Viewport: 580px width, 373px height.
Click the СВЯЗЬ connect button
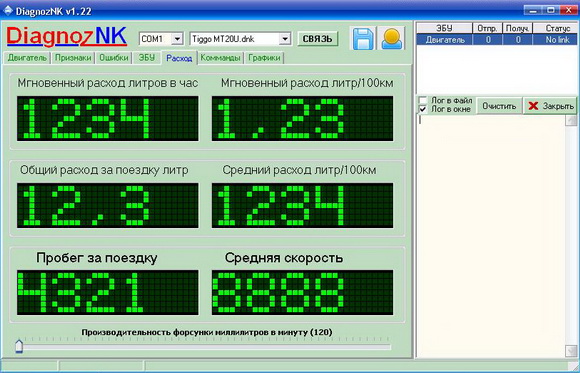click(x=318, y=39)
